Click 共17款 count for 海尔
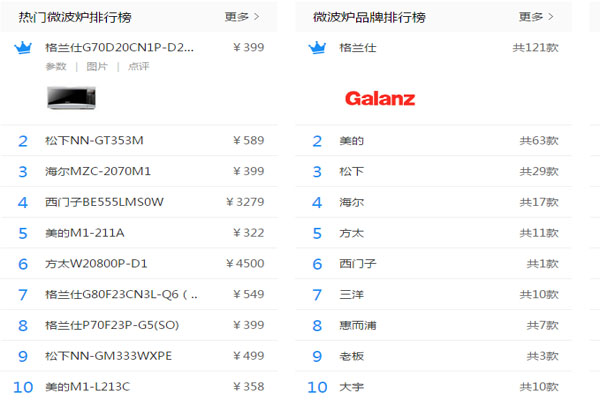 (x=539, y=202)
